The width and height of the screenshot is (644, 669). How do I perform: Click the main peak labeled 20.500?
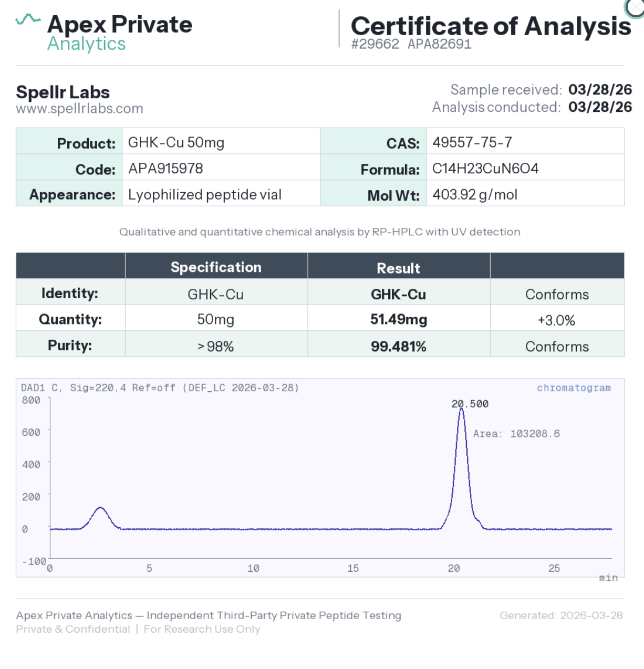point(462,420)
